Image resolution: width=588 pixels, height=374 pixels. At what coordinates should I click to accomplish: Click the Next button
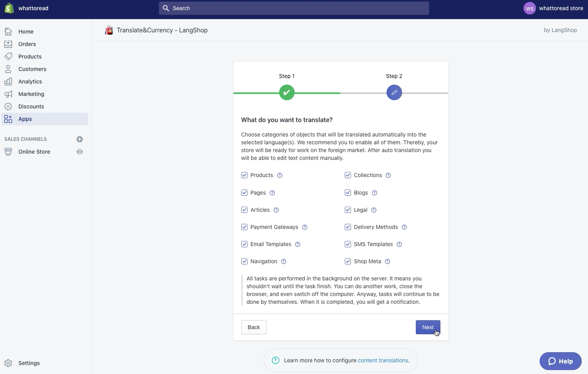coord(428,327)
